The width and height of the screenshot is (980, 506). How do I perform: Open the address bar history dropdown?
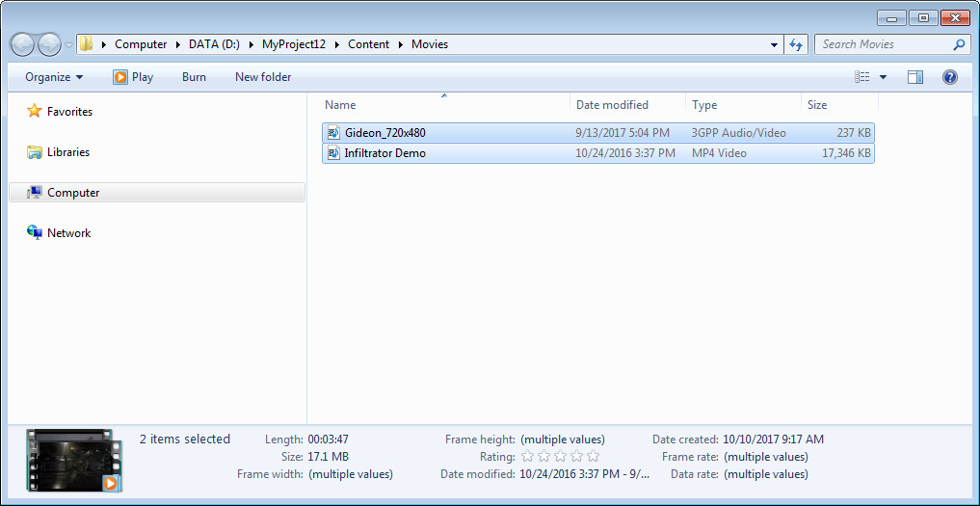pos(775,44)
